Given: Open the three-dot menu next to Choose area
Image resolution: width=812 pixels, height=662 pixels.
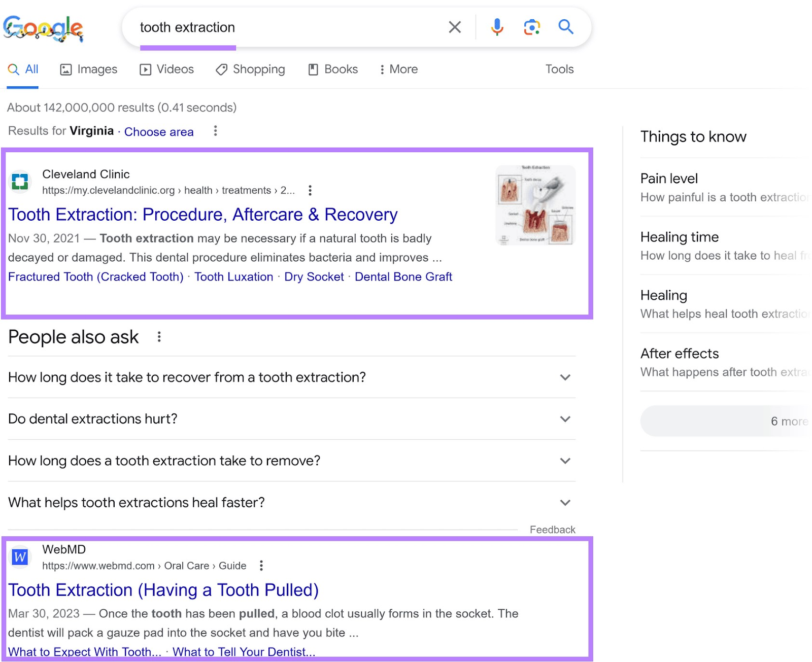Looking at the screenshot, I should pyautogui.click(x=215, y=131).
